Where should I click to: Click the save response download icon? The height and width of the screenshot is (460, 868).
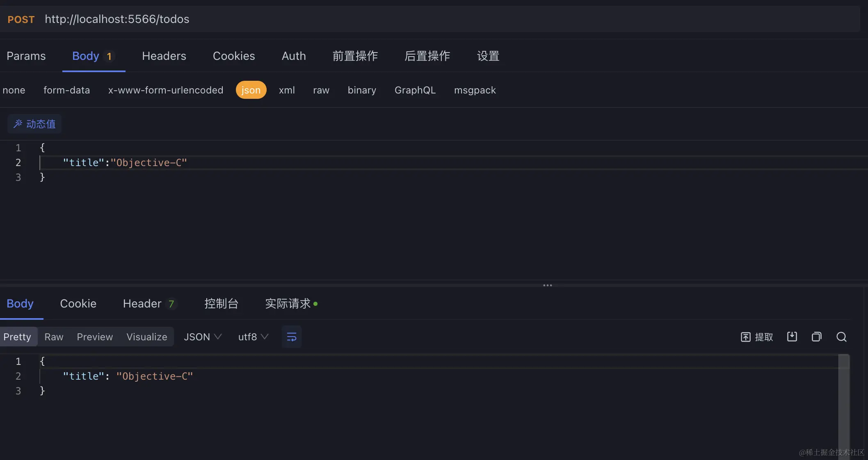coord(792,337)
